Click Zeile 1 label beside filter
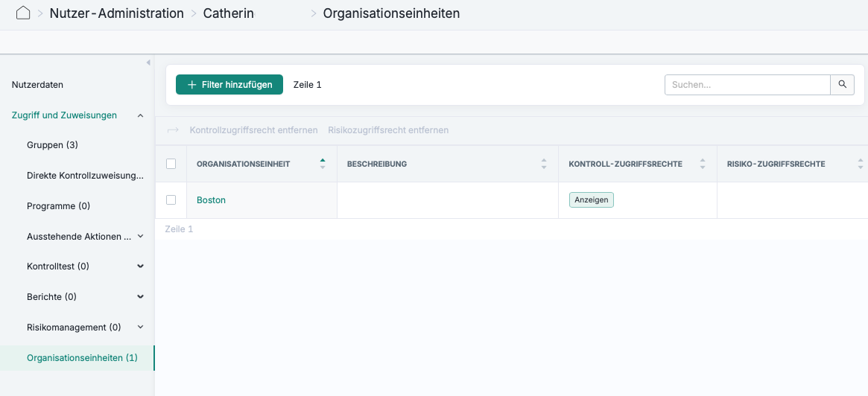Image resolution: width=868 pixels, height=396 pixels. (307, 85)
